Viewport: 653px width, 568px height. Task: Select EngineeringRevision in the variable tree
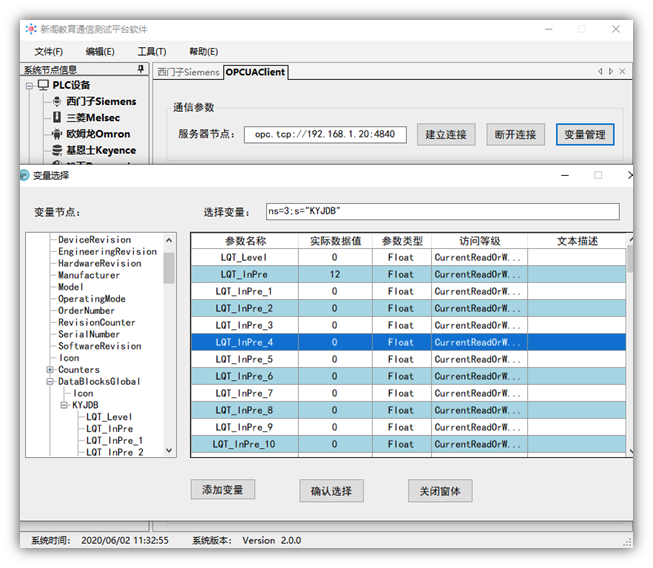tap(107, 252)
